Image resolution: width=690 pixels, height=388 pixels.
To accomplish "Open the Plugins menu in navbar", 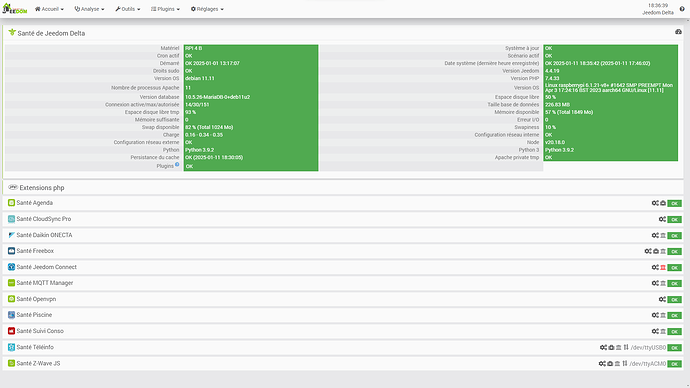I will [165, 9].
